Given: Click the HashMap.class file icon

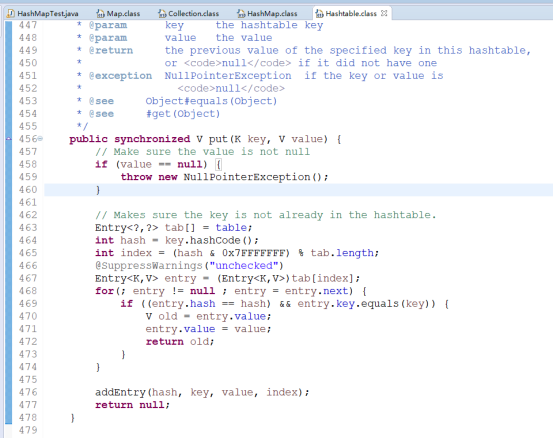Looking at the screenshot, I should tap(241, 14).
